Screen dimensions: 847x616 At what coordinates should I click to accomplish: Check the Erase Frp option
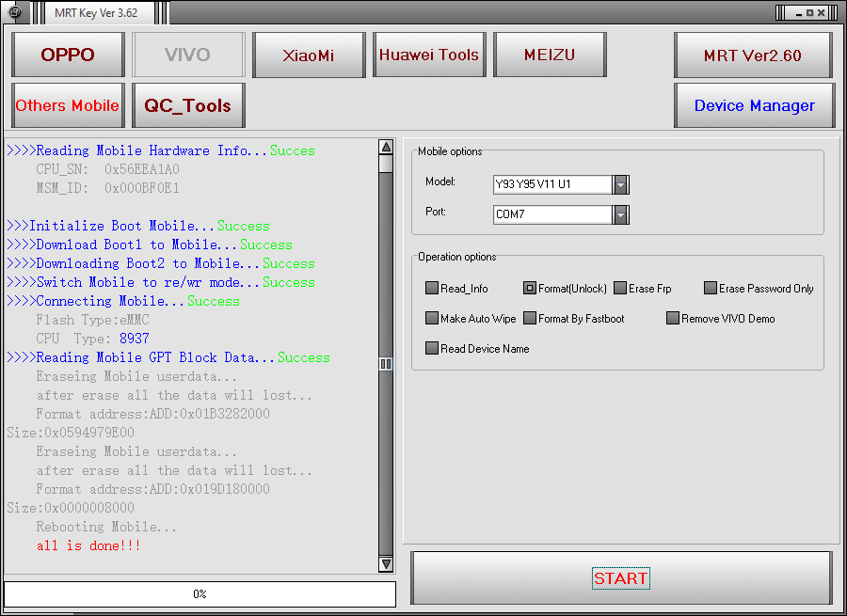(620, 289)
